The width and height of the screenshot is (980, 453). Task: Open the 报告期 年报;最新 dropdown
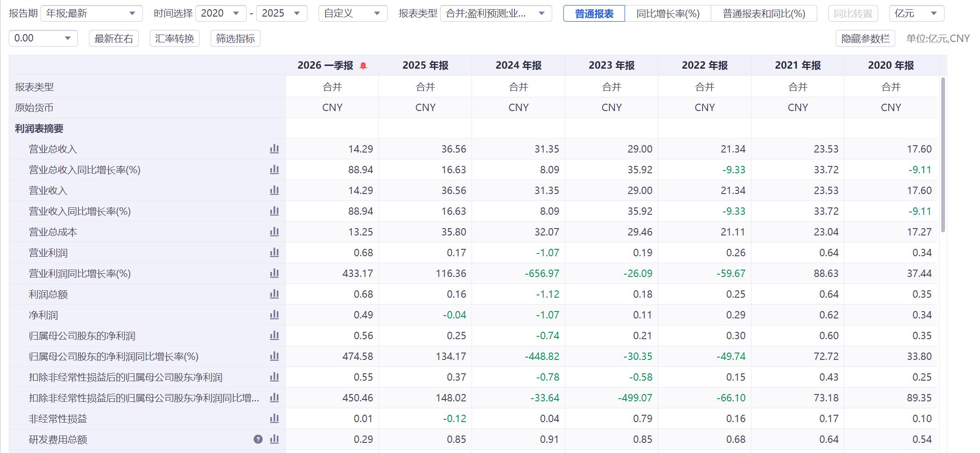point(91,13)
